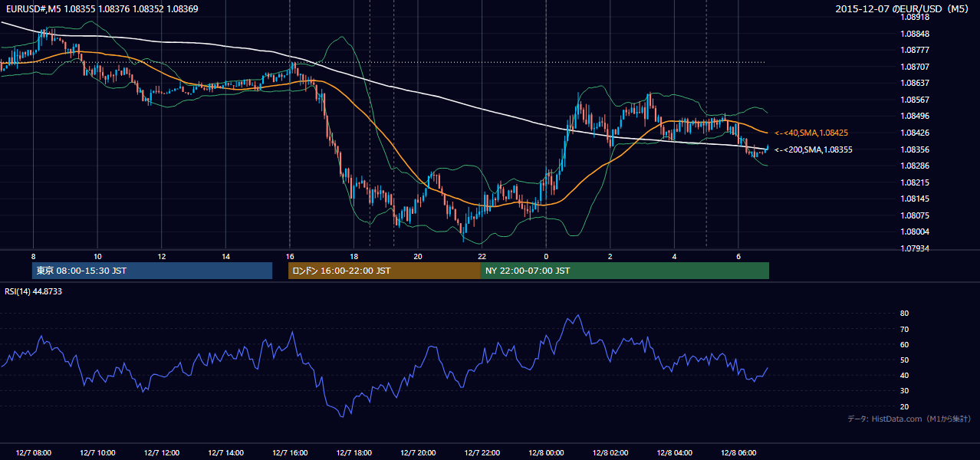This screenshot has width=980, height=460.
Task: Click price axis value 1.08637
Action: click(915, 83)
